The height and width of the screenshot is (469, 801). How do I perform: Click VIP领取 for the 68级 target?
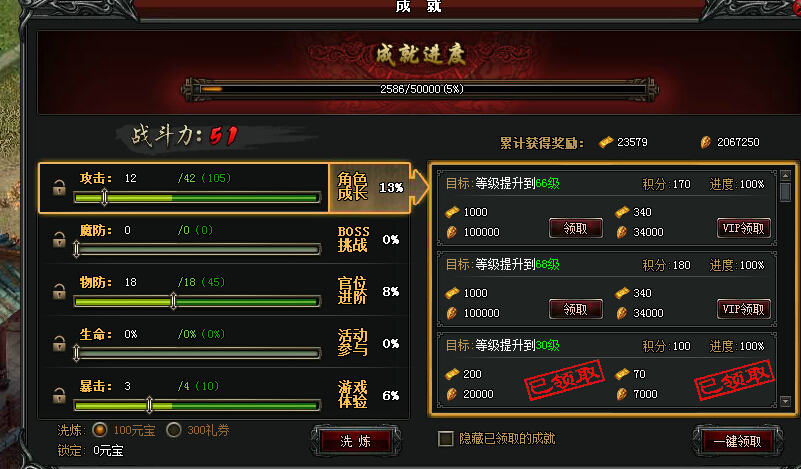(744, 309)
